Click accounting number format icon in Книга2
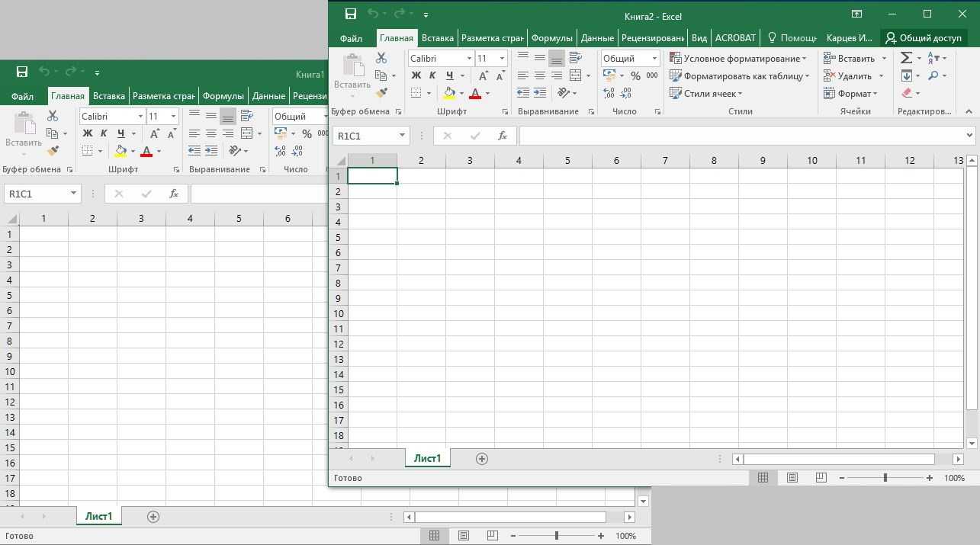 [x=609, y=75]
